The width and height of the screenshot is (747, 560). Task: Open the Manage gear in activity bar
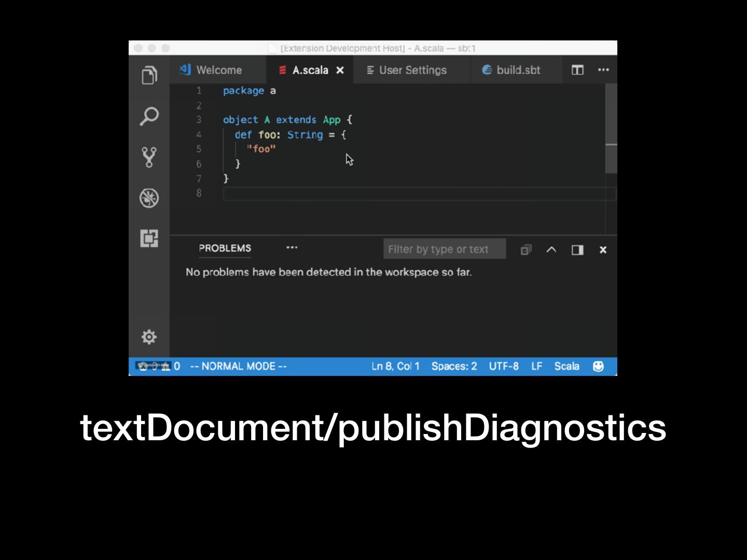[149, 337]
